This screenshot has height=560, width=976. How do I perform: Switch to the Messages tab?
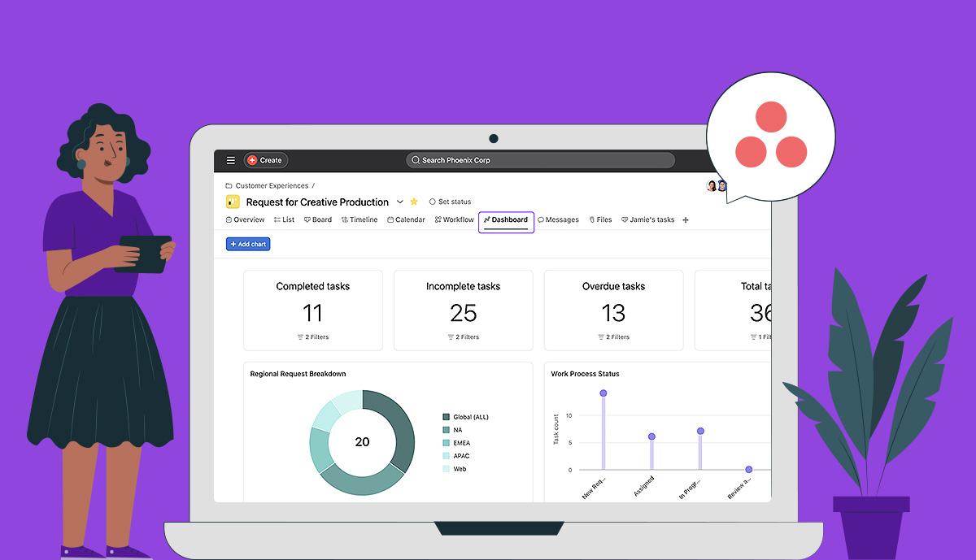559,219
